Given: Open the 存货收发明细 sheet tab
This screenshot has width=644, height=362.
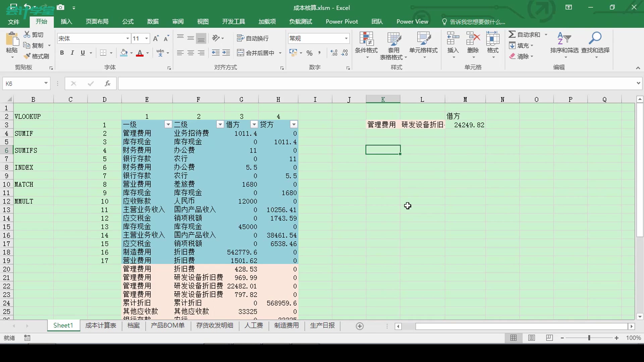Looking at the screenshot, I should click(x=214, y=325).
